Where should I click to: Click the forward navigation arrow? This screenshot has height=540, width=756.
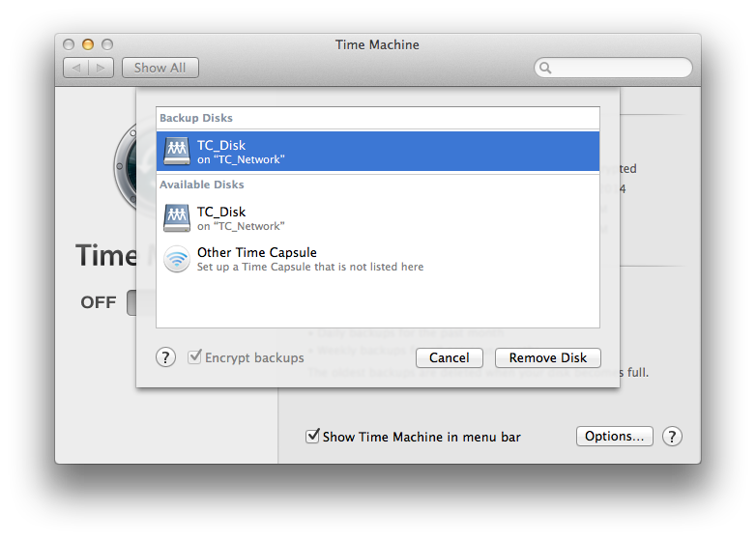pos(101,68)
